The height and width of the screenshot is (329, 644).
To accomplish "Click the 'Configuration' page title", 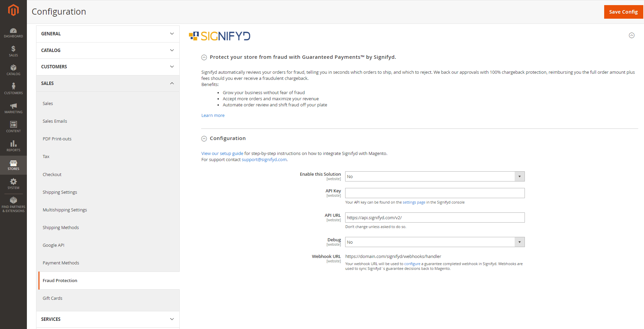I will [x=59, y=12].
